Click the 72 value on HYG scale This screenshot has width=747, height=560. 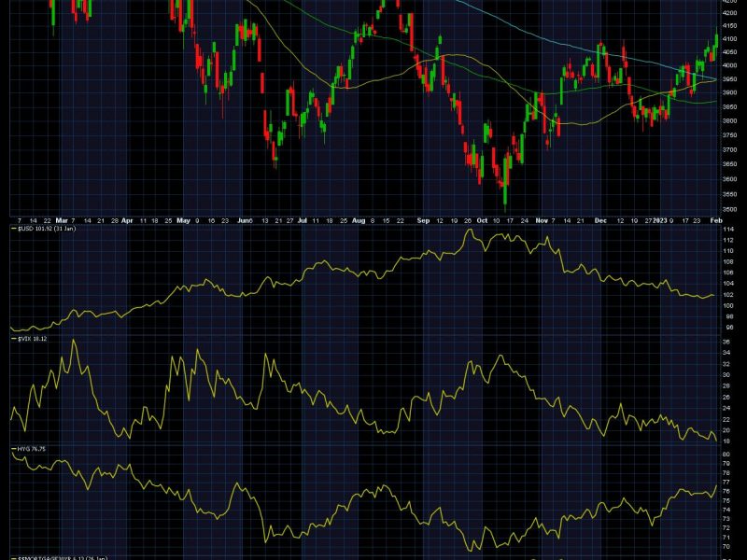point(726,528)
